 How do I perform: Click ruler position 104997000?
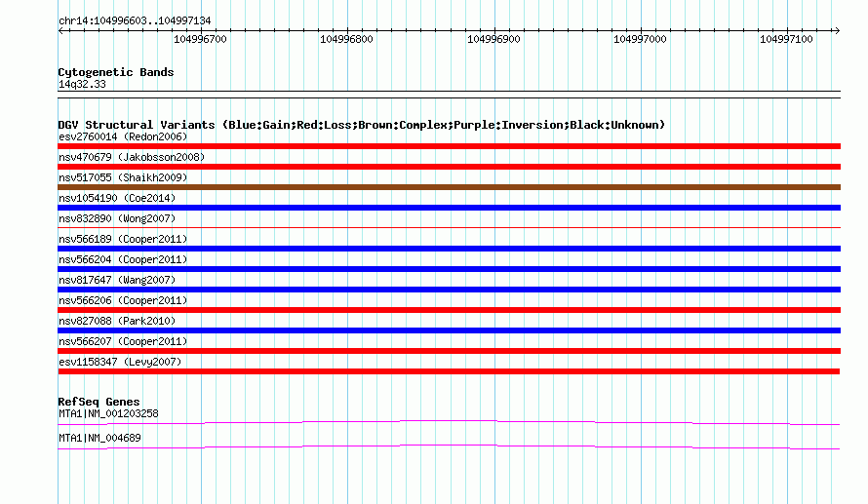click(640, 39)
